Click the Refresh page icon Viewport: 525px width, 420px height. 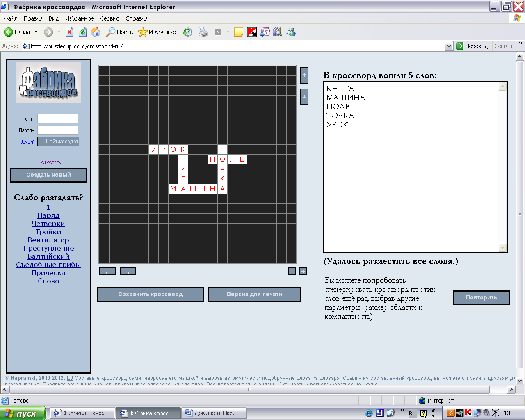[82, 32]
